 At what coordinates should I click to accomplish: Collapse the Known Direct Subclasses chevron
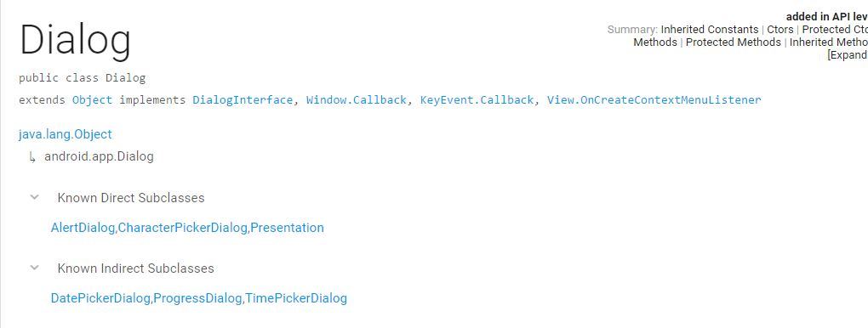(34, 197)
